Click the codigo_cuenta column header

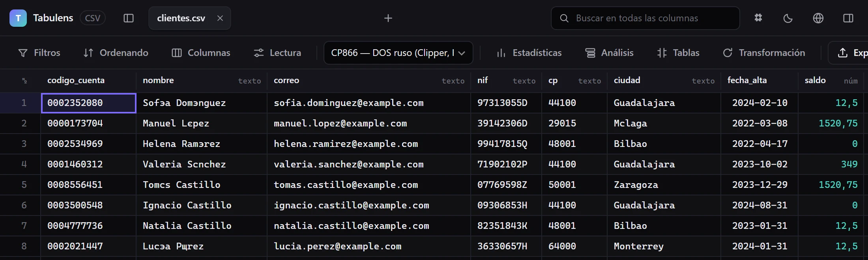(x=88, y=80)
